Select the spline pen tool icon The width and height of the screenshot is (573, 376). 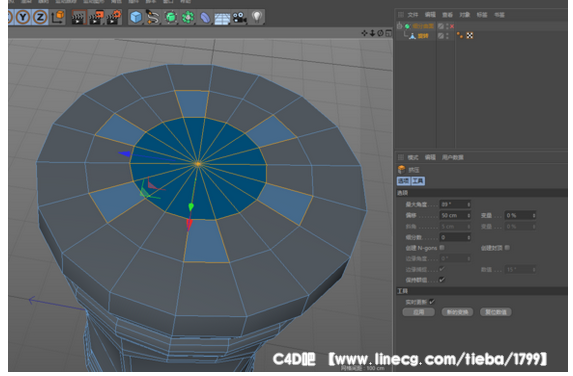(153, 17)
